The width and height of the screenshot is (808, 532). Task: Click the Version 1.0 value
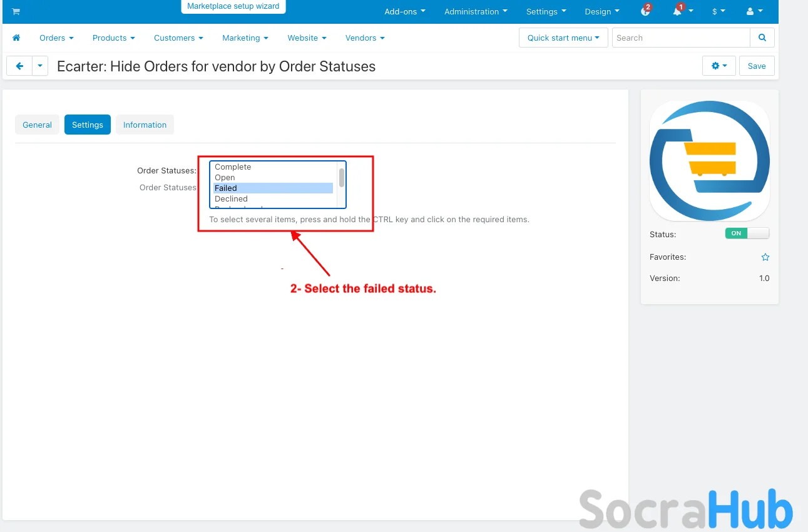764,279
